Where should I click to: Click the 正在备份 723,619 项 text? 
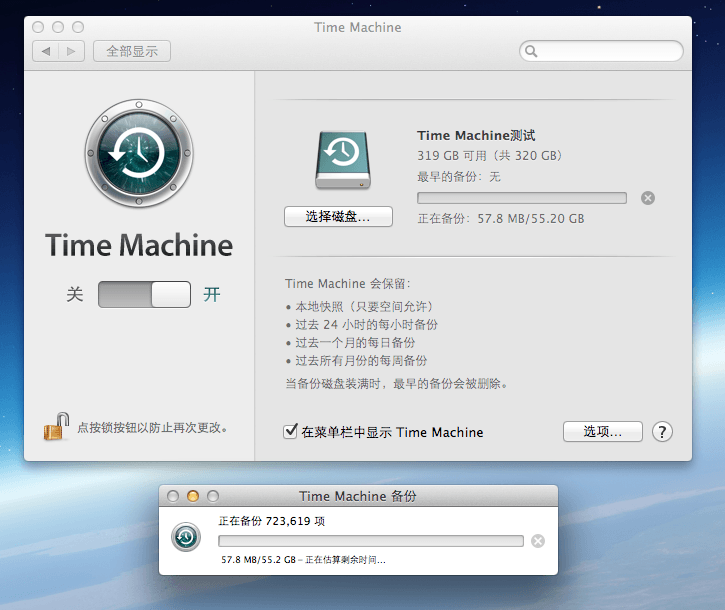[x=271, y=521]
